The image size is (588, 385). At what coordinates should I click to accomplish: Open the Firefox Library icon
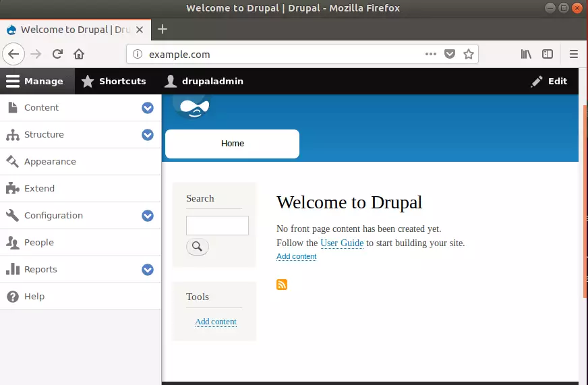click(x=526, y=55)
